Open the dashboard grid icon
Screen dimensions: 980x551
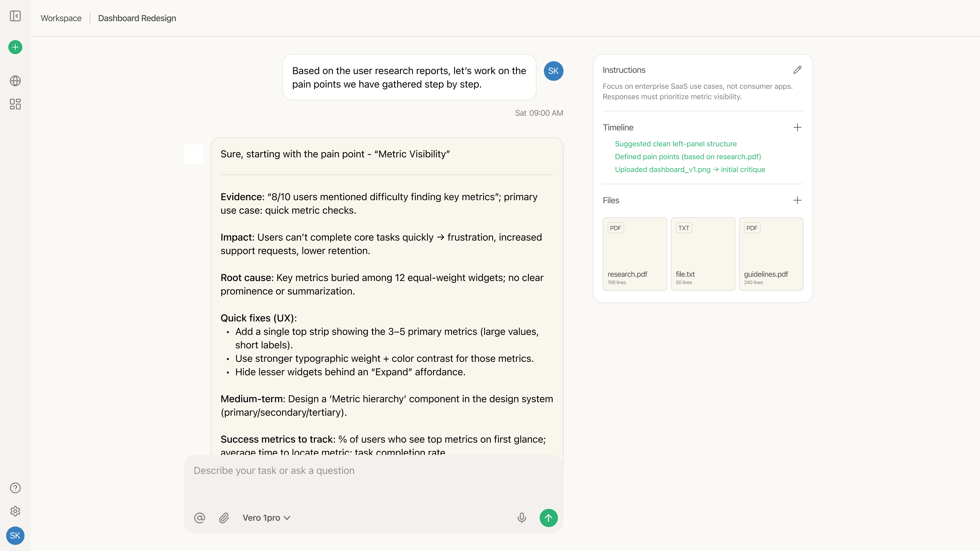click(15, 104)
